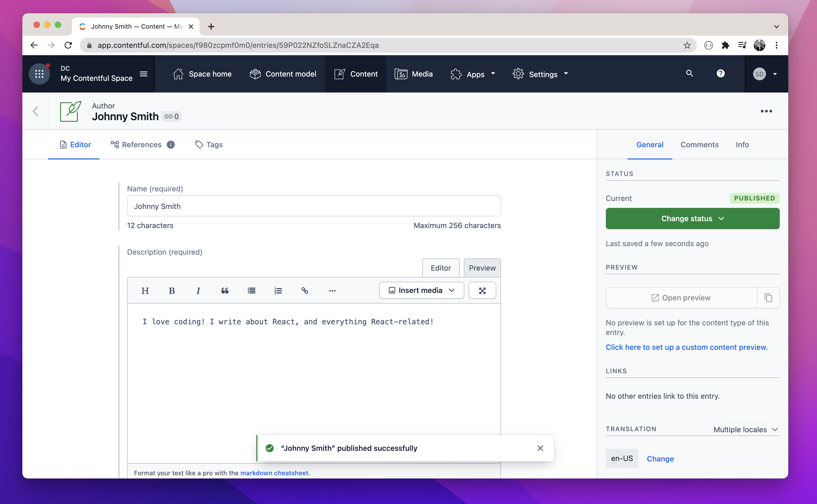
Task: Open the Comments sidebar tab
Action: click(x=699, y=144)
